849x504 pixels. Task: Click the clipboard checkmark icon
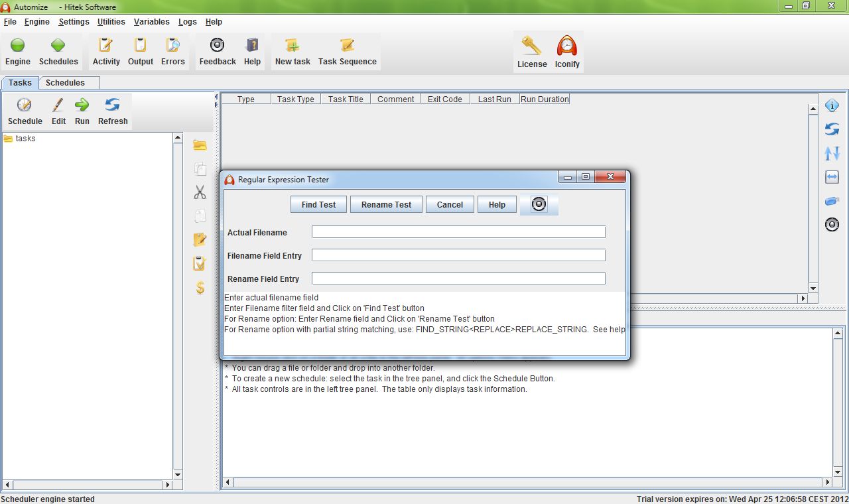click(200, 263)
